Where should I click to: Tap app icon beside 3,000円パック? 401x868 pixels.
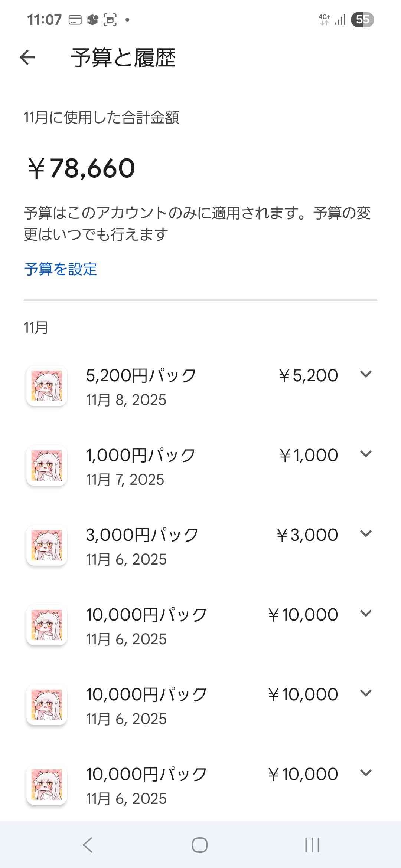[47, 545]
